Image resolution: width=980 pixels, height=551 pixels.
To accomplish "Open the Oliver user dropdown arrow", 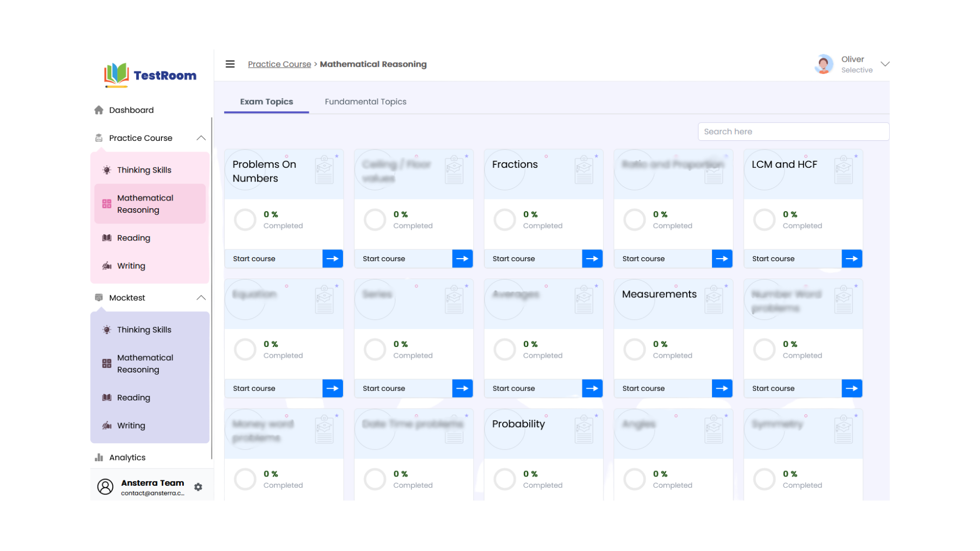I will click(x=885, y=64).
